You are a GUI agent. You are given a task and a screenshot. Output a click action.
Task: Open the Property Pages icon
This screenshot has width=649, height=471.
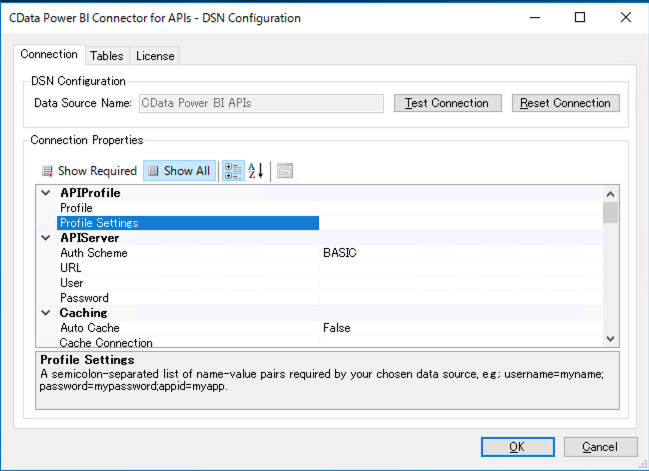coord(285,171)
